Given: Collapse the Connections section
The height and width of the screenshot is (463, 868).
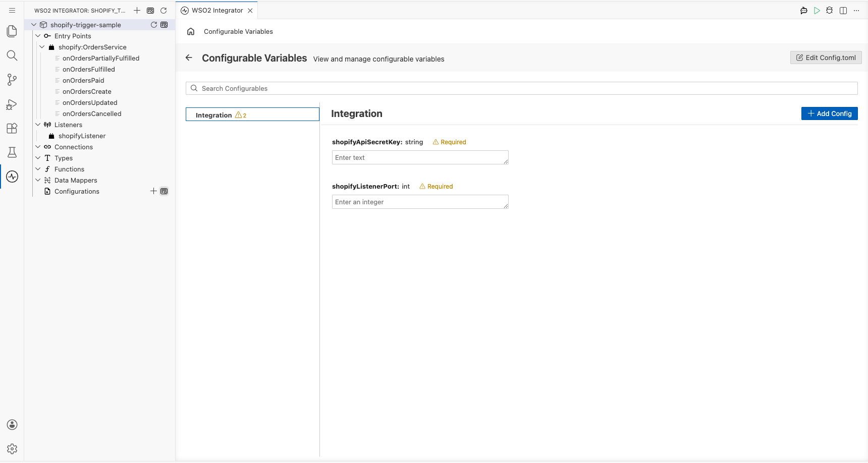Looking at the screenshot, I should [x=38, y=147].
